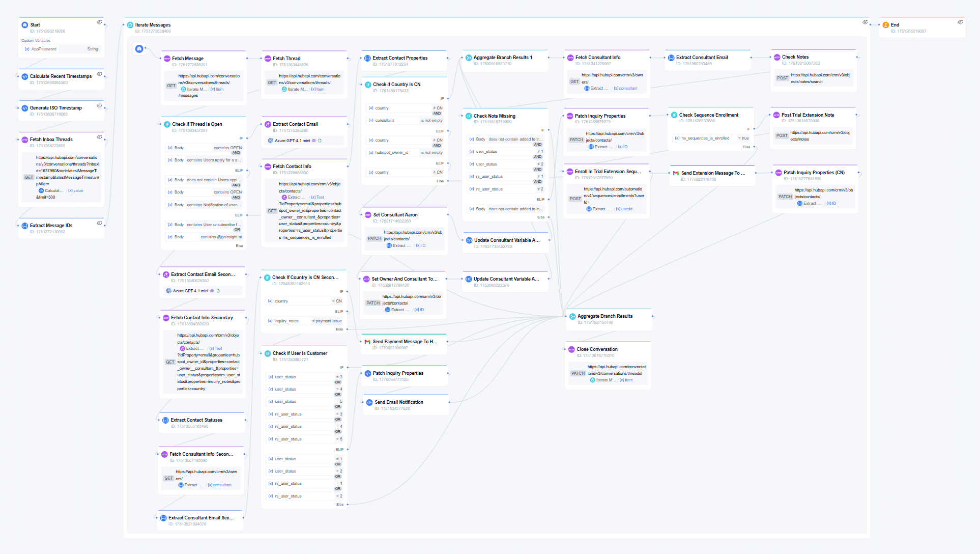Click the Start node home icon

coord(24,25)
